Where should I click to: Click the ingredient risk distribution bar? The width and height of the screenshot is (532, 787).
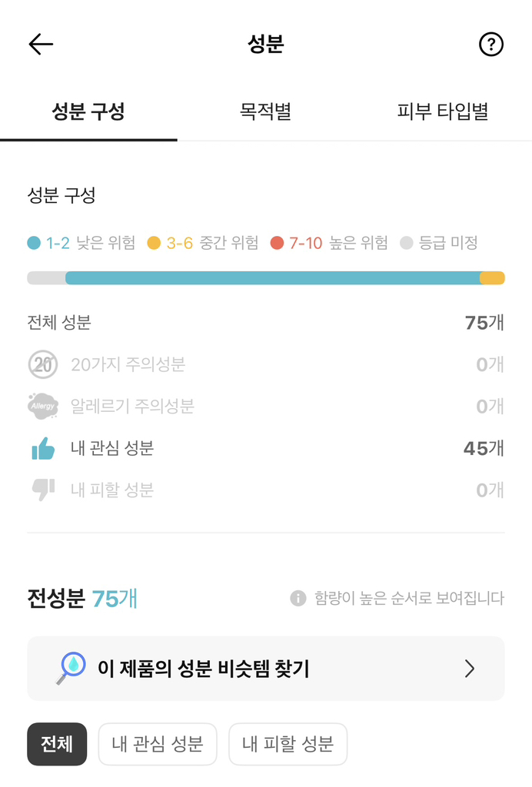(266, 277)
